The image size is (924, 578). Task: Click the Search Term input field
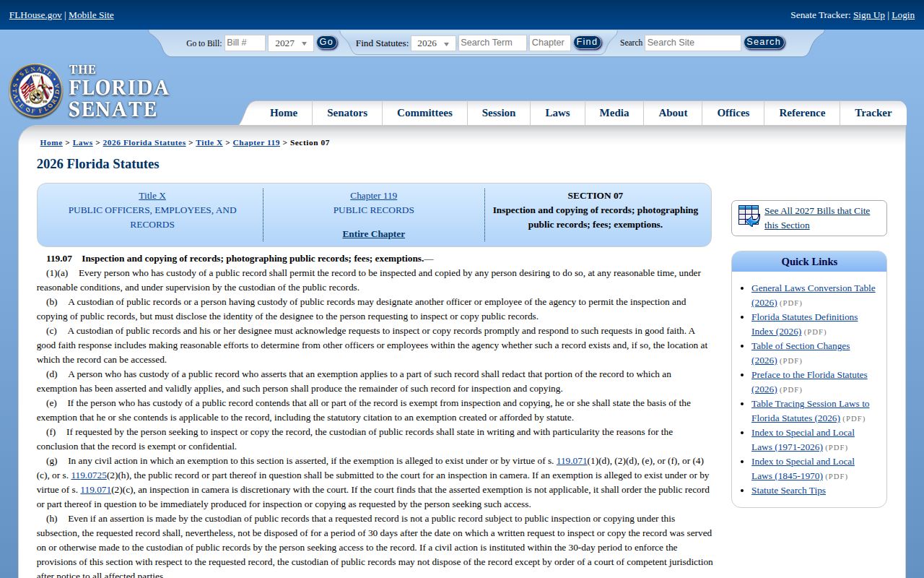coord(492,43)
